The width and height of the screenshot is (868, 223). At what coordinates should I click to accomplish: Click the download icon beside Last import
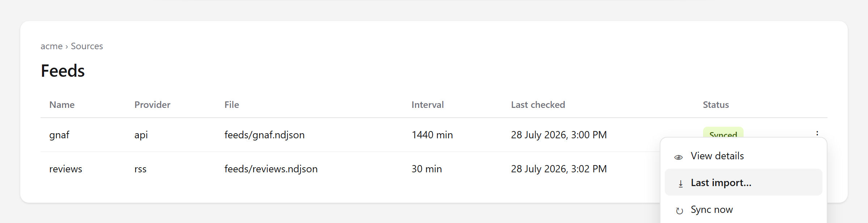pyautogui.click(x=681, y=184)
